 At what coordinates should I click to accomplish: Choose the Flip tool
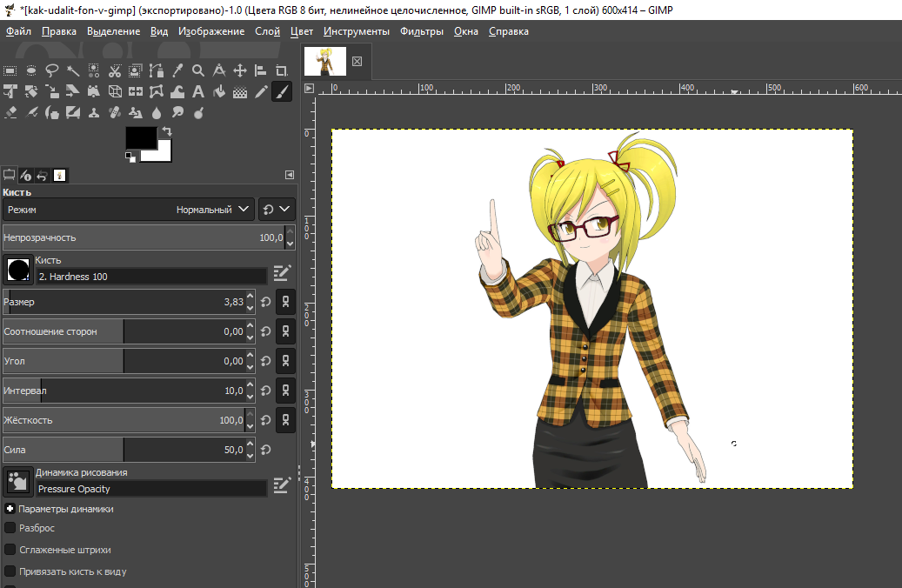136,91
